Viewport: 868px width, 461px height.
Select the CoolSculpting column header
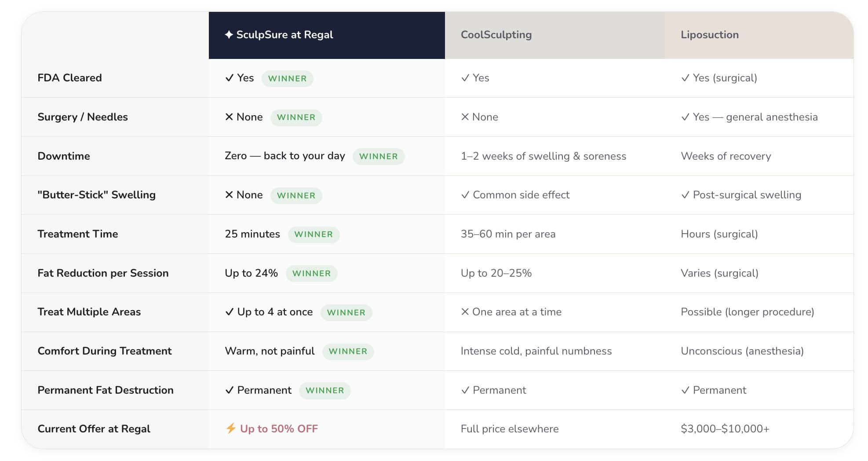[x=496, y=35]
